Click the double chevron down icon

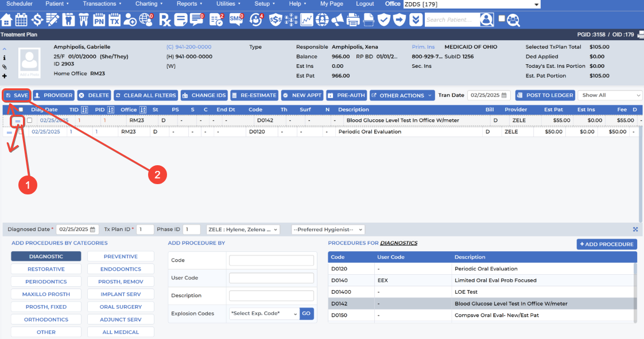[x=416, y=20]
